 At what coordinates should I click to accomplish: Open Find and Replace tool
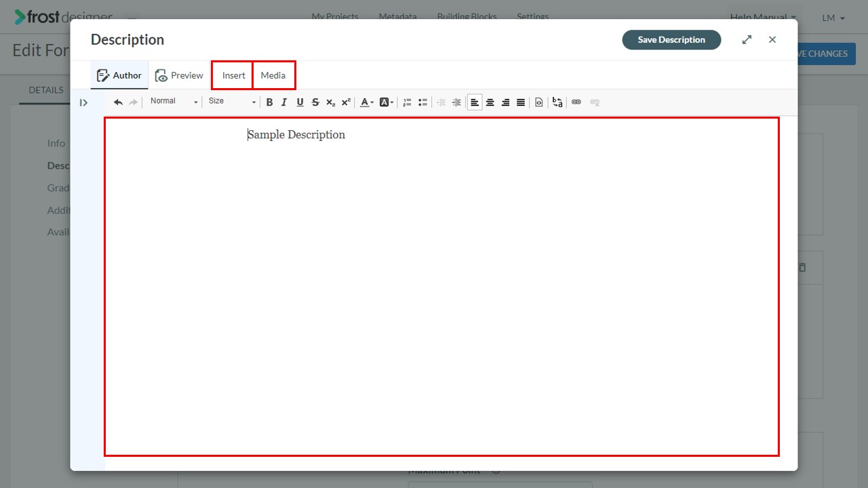(557, 102)
